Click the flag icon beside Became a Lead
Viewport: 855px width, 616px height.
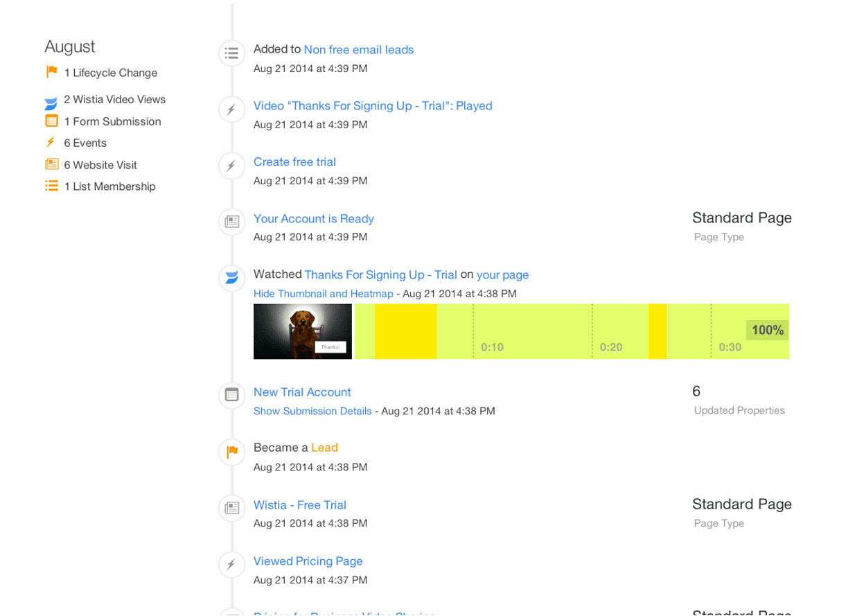click(231, 451)
